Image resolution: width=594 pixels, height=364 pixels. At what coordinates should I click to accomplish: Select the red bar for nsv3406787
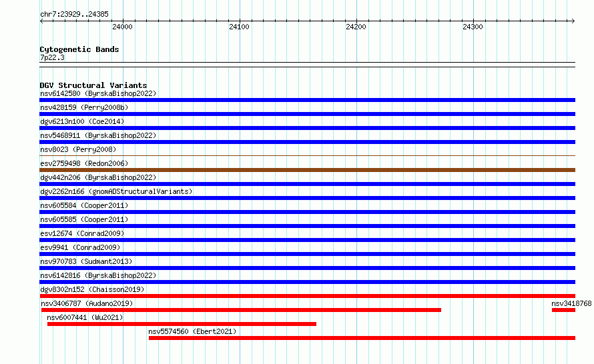[x=242, y=310]
